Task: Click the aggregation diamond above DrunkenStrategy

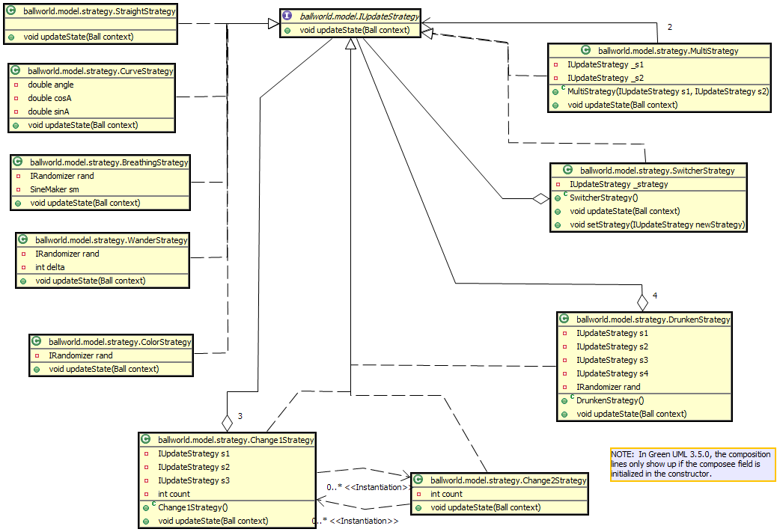Action: tap(642, 302)
